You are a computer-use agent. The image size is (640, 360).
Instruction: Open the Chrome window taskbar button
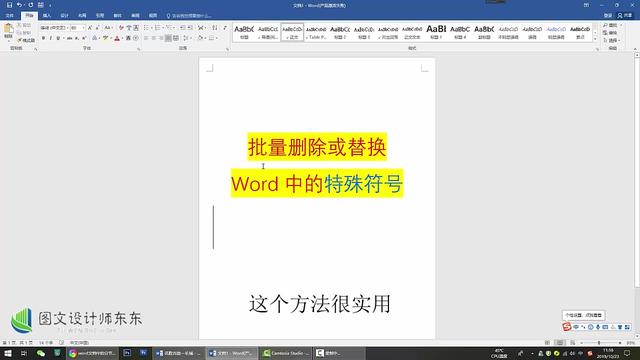point(93,353)
